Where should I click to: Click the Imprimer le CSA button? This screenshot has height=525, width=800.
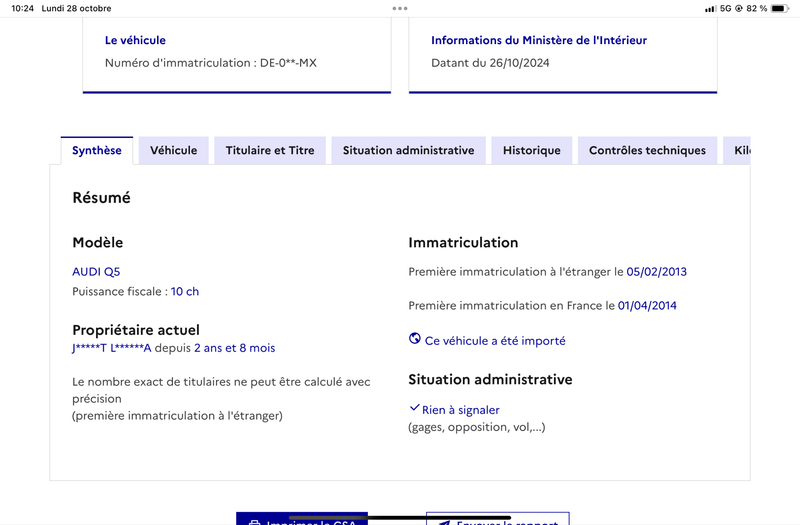coord(302,518)
